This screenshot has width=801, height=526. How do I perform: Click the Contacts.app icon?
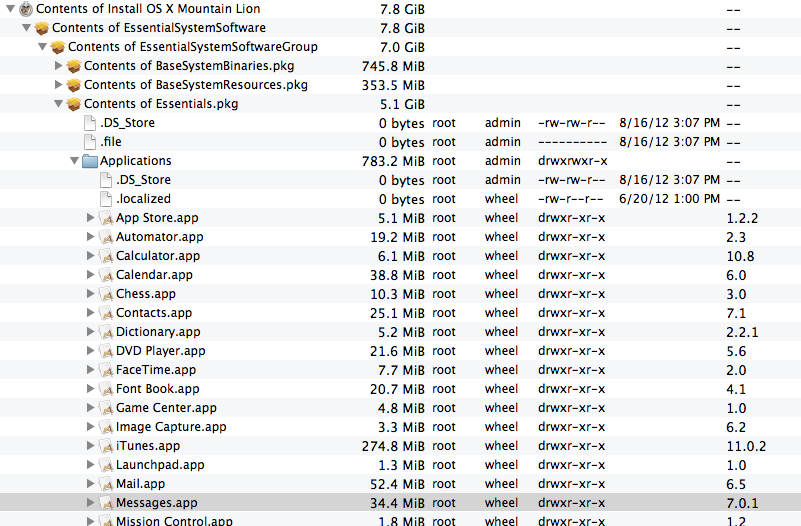coord(106,313)
